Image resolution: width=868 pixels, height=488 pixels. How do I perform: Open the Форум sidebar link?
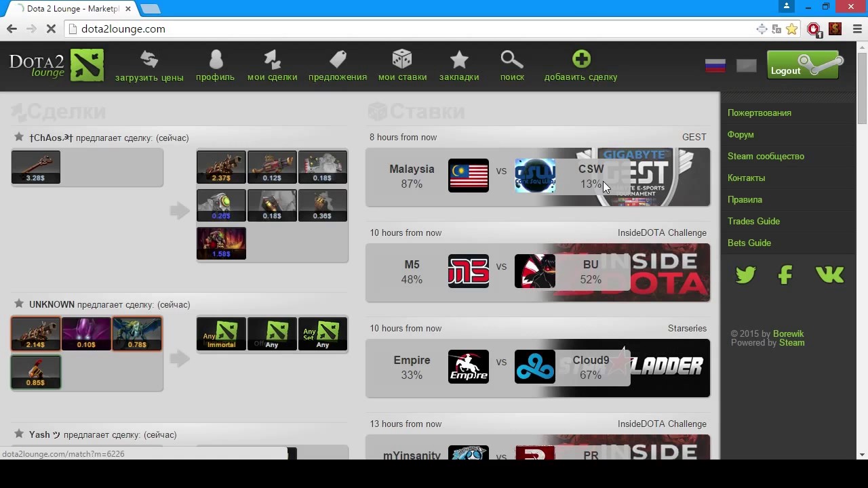click(x=741, y=134)
